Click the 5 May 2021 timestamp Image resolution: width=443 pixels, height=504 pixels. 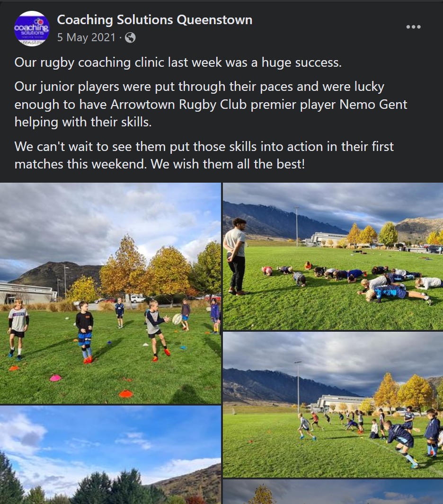pyautogui.click(x=86, y=37)
